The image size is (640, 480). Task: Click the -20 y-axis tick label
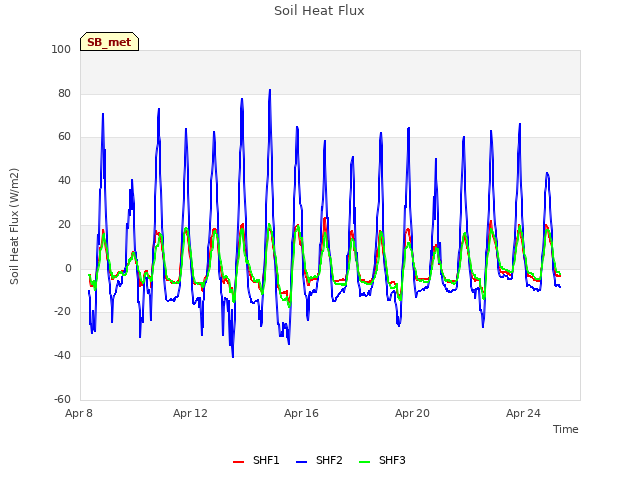pyautogui.click(x=62, y=311)
